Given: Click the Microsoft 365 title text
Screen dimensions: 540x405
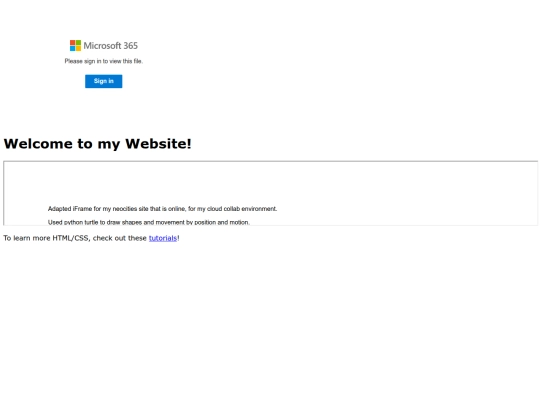Looking at the screenshot, I should click(x=111, y=45).
